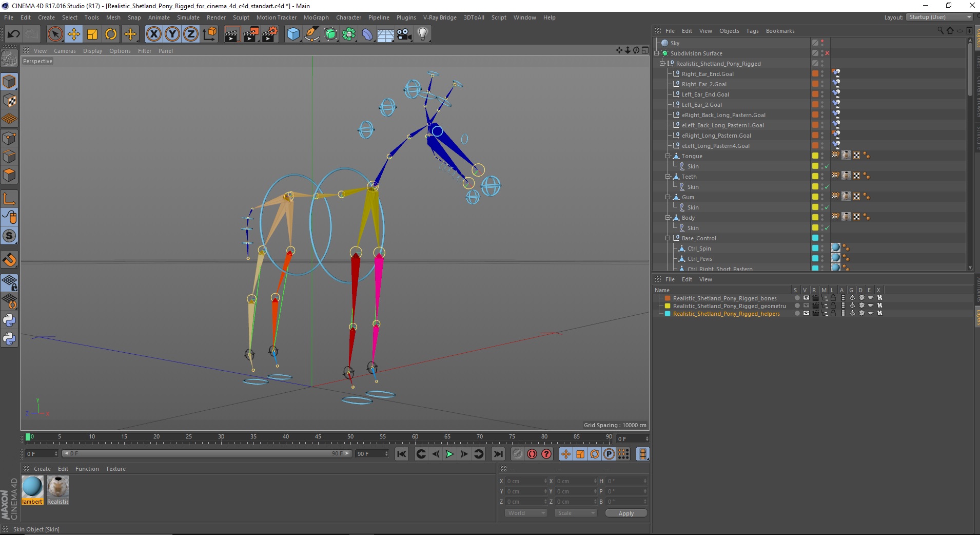Toggle visibility of helpers layer
This screenshot has height=535, width=980.
[x=806, y=313]
